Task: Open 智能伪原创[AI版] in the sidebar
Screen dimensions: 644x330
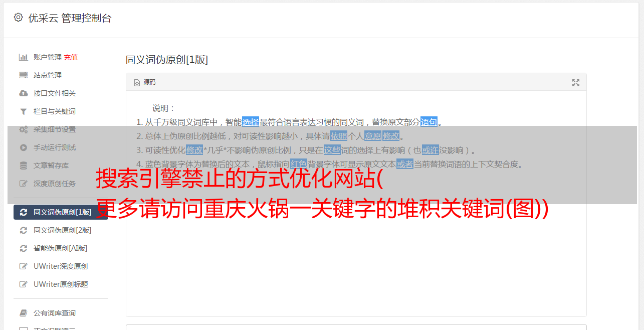Action: [x=61, y=248]
